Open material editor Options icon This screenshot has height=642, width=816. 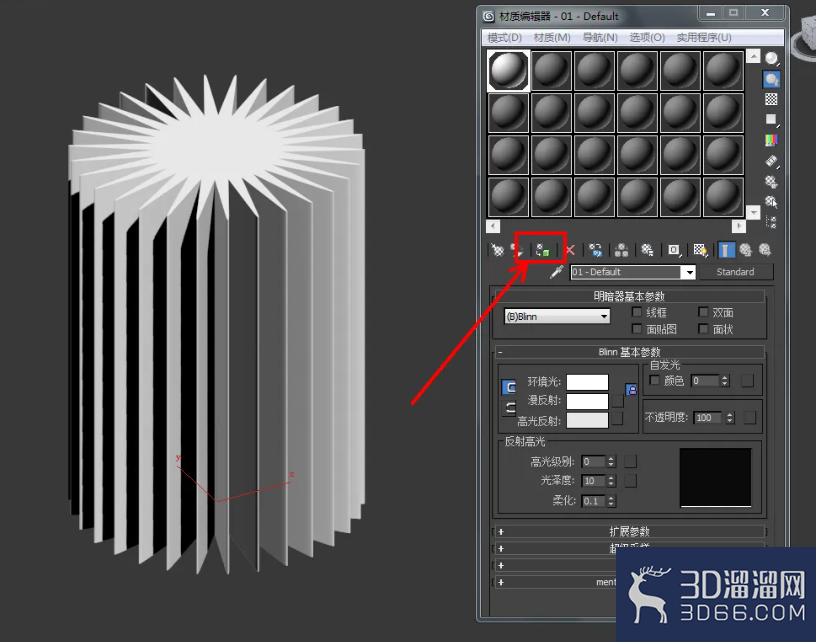point(771,181)
